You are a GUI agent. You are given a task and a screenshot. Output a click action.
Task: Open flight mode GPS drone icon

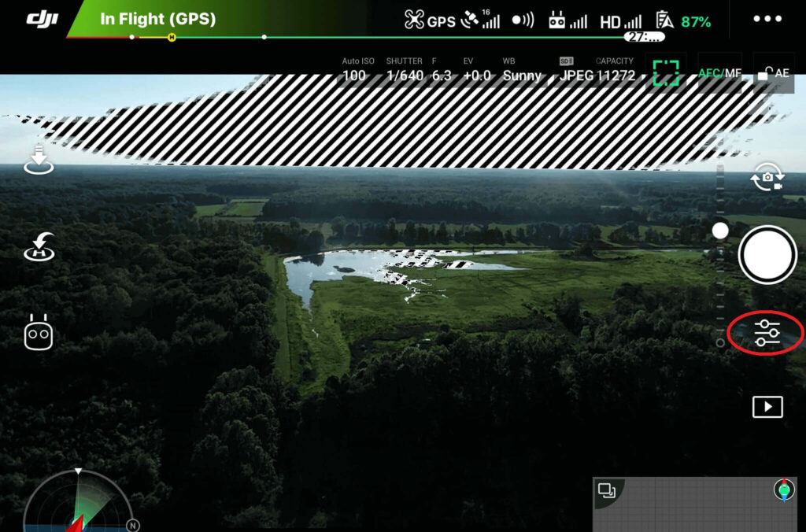pos(430,20)
